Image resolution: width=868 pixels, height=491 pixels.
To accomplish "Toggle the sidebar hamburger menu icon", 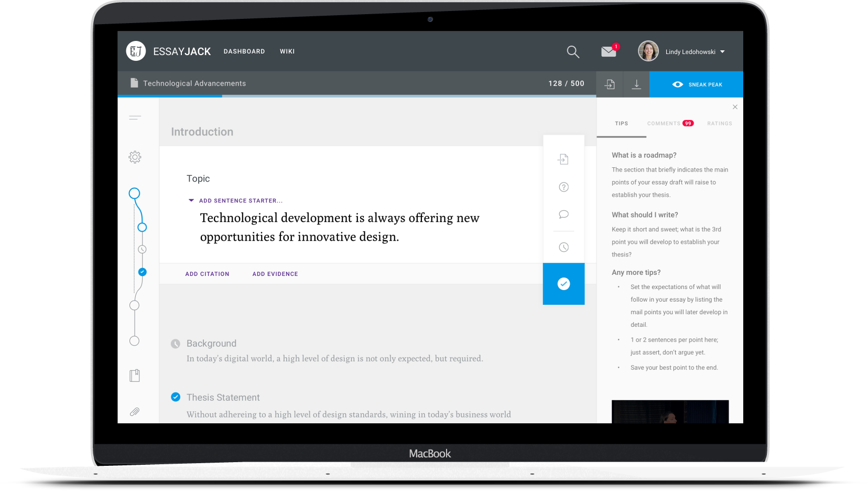I will click(x=135, y=118).
